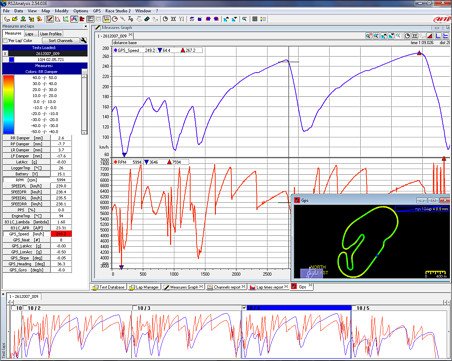Viewport: 452px width, 361px height.
Task: Toggle the LoggerTmp channel button
Action: (x=26, y=168)
